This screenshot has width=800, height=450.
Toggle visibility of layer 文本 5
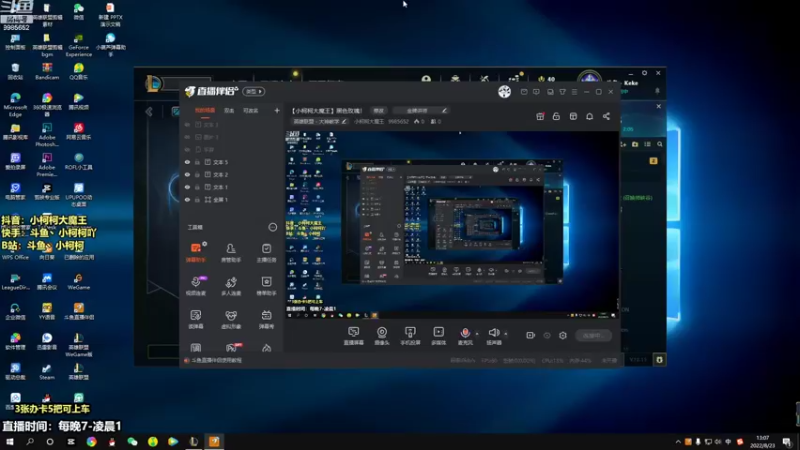187,162
